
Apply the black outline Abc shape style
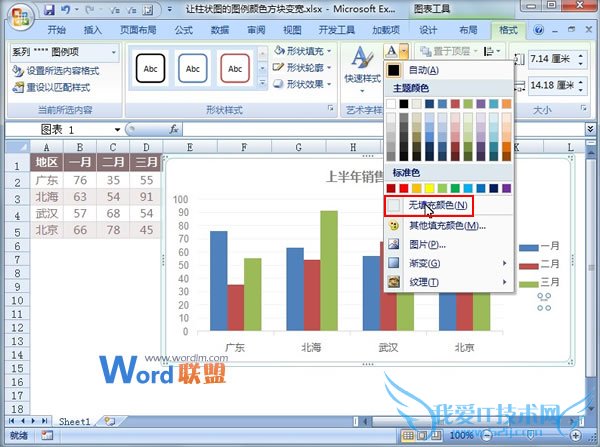(150, 69)
